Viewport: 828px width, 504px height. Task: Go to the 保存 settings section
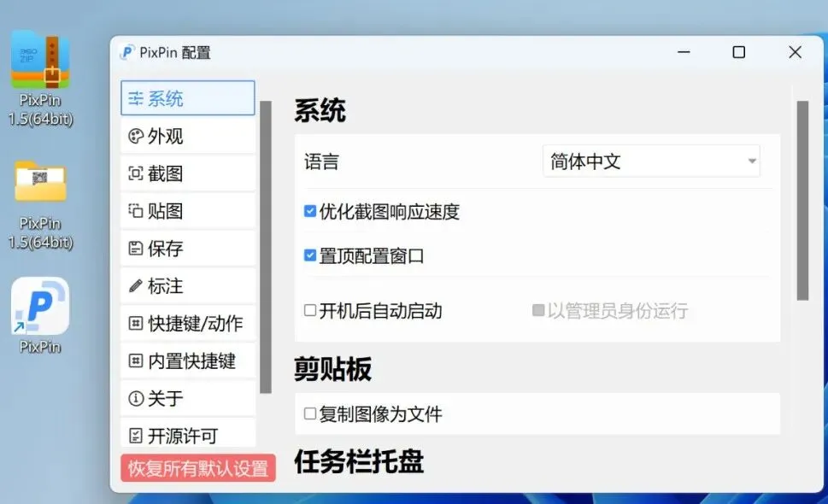point(187,249)
